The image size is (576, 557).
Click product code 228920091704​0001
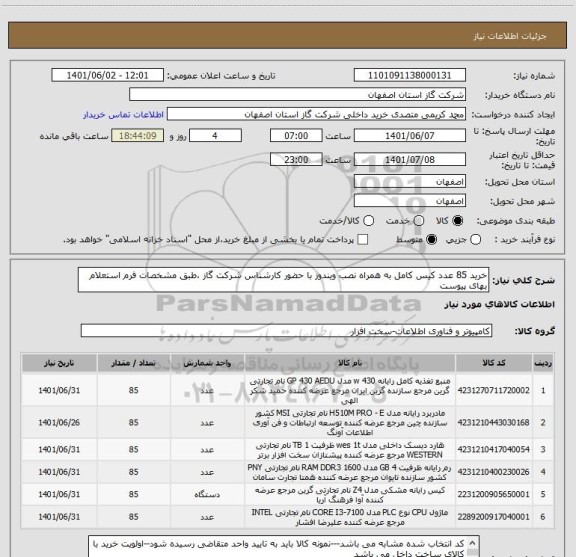494,517
